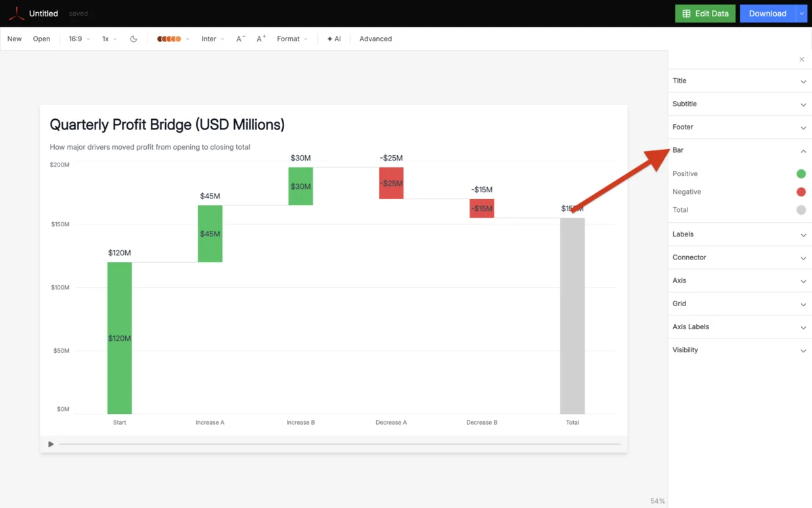Toggle dark mode moon icon

tap(133, 39)
